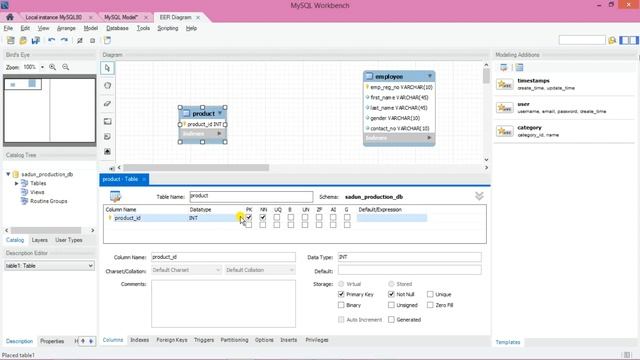
Task: Select the new layer tool
Action: [107, 121]
